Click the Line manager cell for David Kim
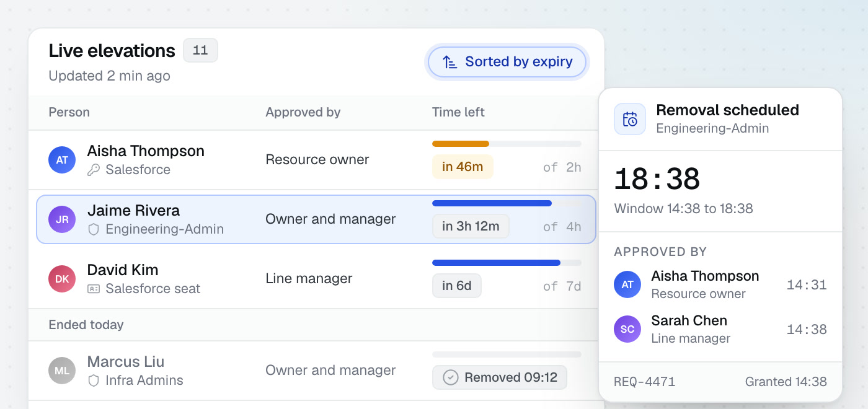The image size is (868, 409). [309, 279]
